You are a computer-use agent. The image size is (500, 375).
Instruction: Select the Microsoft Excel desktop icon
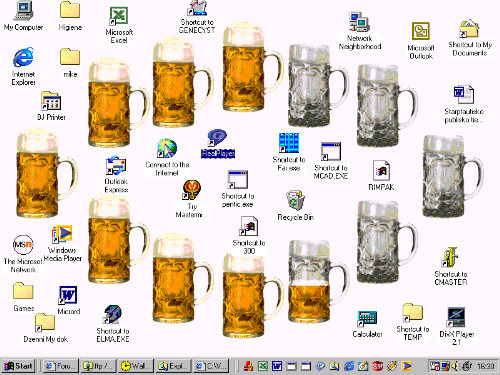119,25
